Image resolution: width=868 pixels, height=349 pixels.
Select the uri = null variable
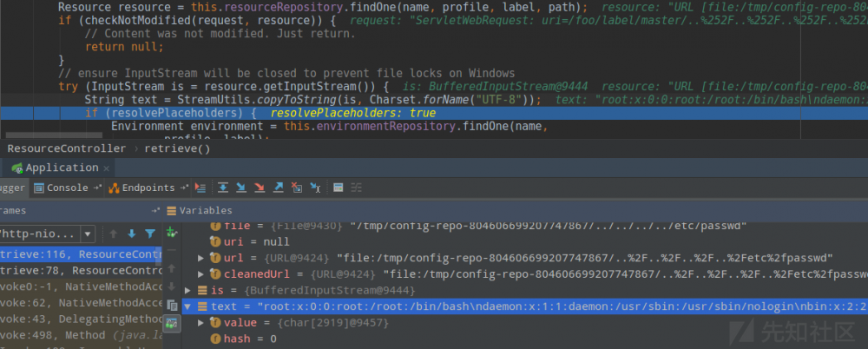click(250, 242)
